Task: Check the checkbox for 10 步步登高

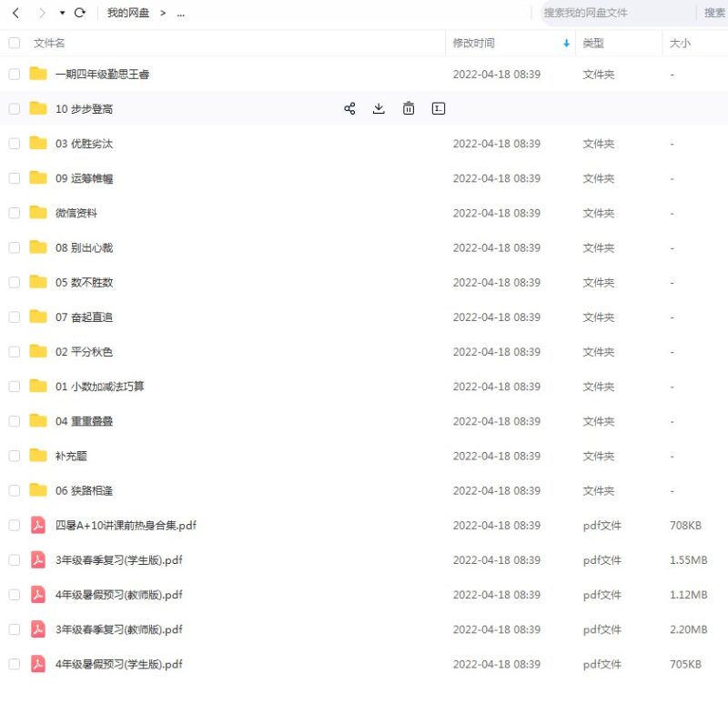Action: click(14, 108)
